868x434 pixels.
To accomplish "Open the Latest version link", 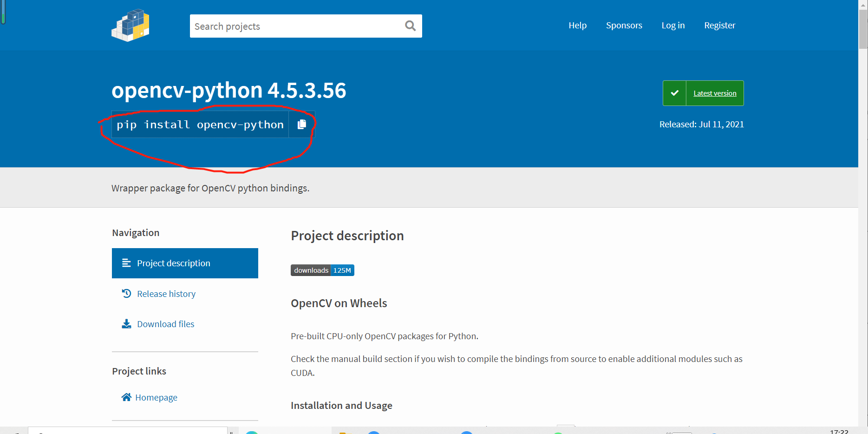I will pyautogui.click(x=715, y=93).
